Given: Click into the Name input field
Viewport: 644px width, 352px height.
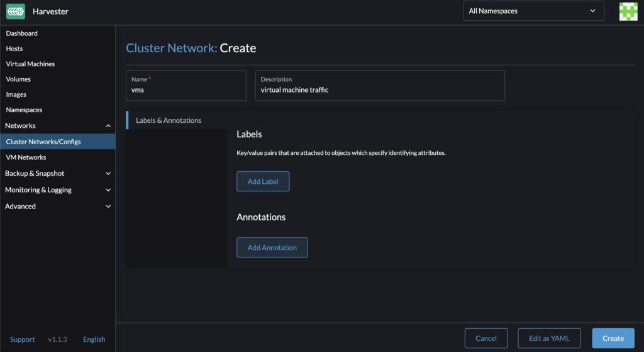Looking at the screenshot, I should tap(186, 90).
